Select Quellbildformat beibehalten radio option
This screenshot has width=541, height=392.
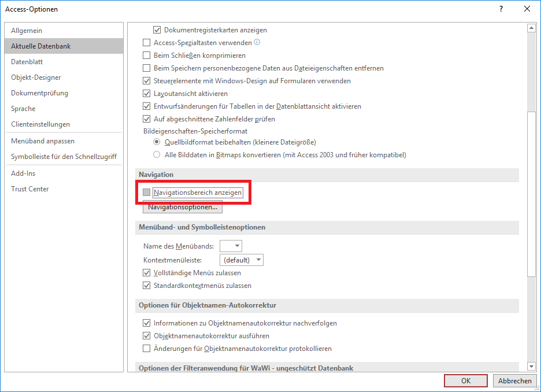pos(157,142)
